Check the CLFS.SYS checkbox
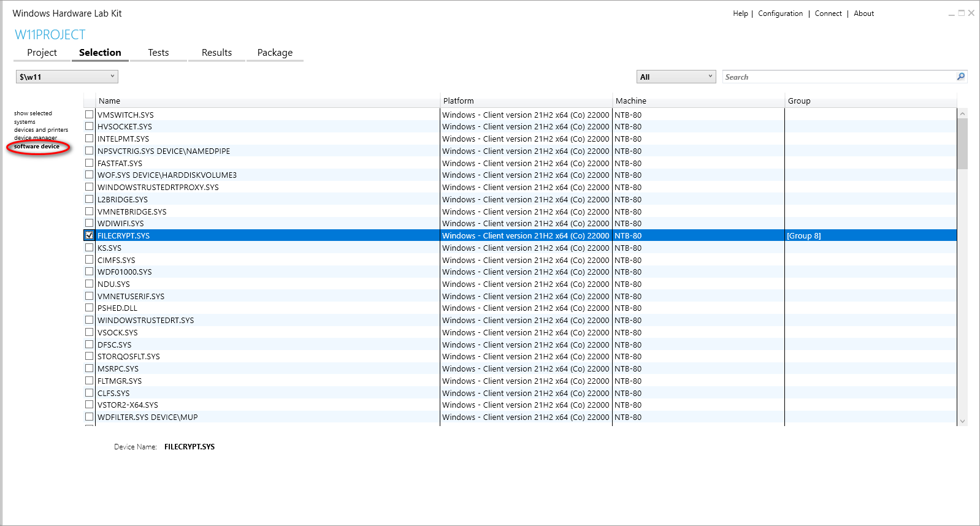The image size is (980, 526). [90, 393]
